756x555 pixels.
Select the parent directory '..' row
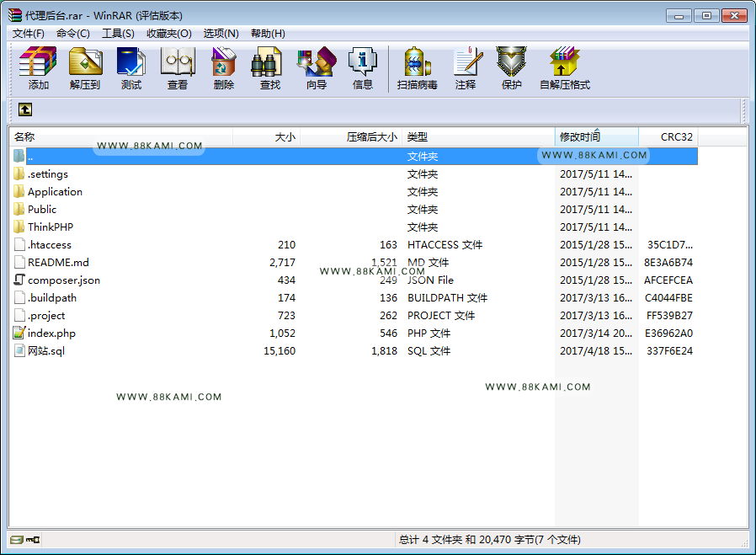click(355, 157)
